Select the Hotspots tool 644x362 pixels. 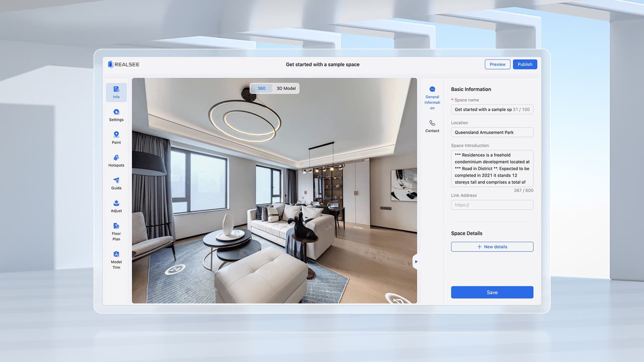(116, 160)
